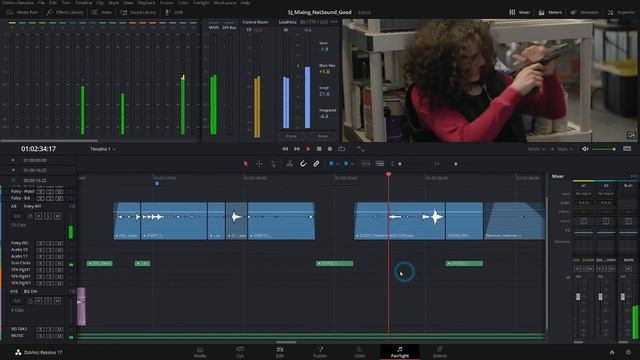Viewport: 640px width, 360px height.
Task: Open the Playback menu
Action: (147, 3)
